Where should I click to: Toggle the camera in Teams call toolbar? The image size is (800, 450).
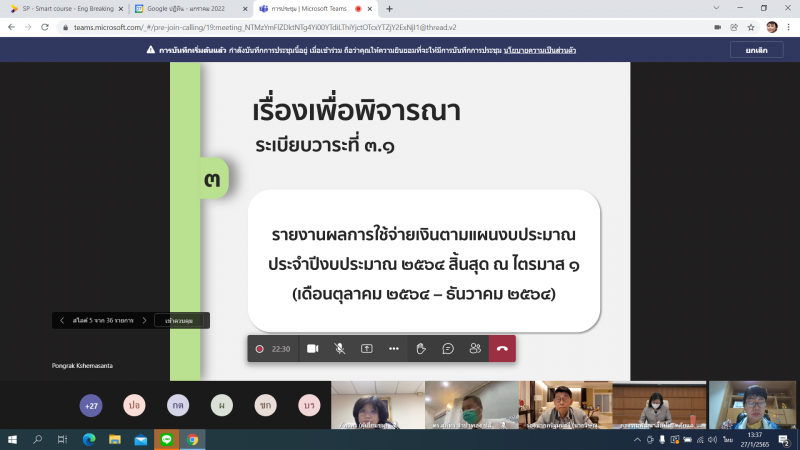pyautogui.click(x=312, y=348)
